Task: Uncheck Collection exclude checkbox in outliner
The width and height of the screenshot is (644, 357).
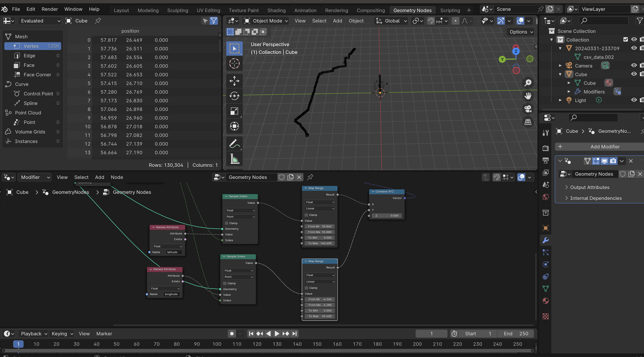Action: (625, 40)
